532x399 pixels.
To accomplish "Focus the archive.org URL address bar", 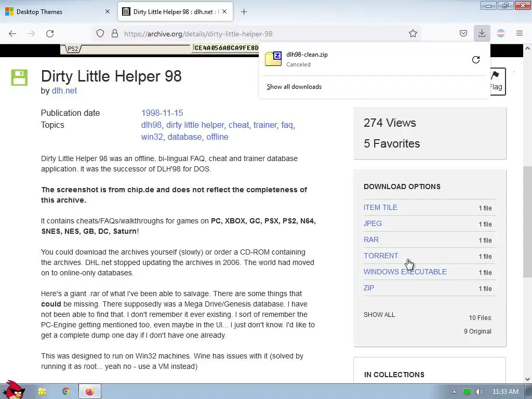I will [258, 34].
